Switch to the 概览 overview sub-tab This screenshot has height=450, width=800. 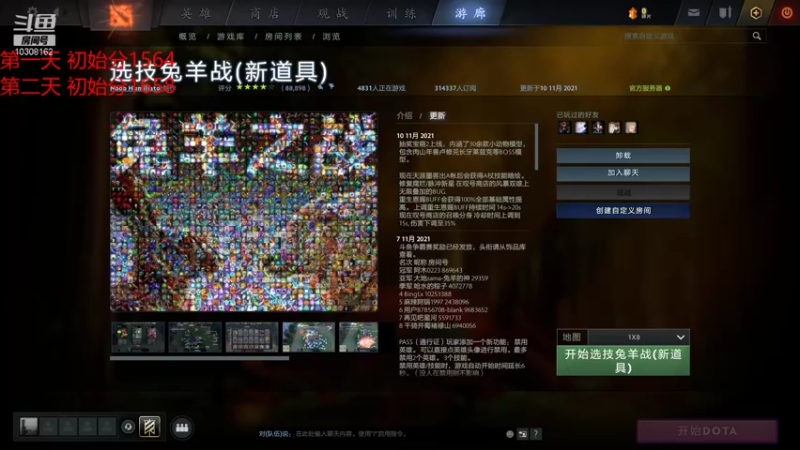[188, 37]
